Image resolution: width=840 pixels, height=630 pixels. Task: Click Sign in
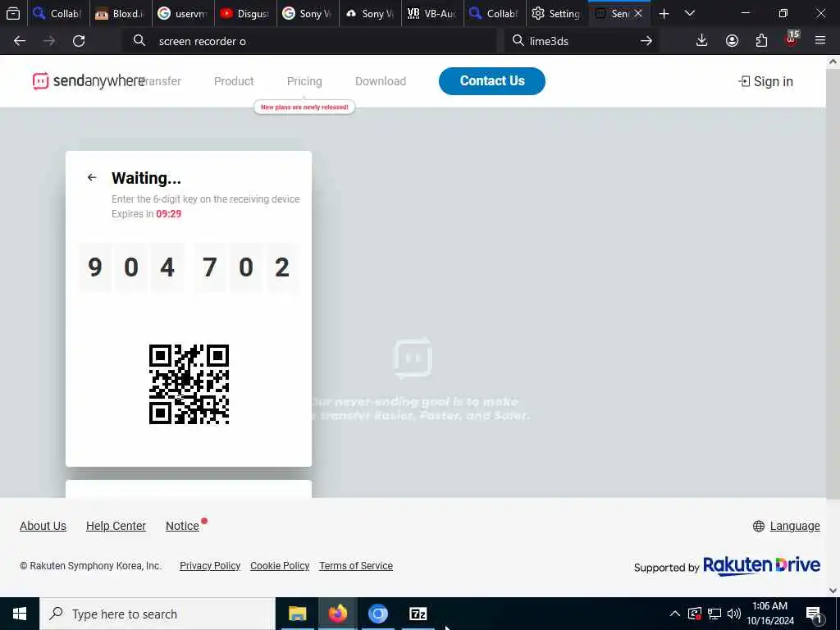tap(766, 81)
